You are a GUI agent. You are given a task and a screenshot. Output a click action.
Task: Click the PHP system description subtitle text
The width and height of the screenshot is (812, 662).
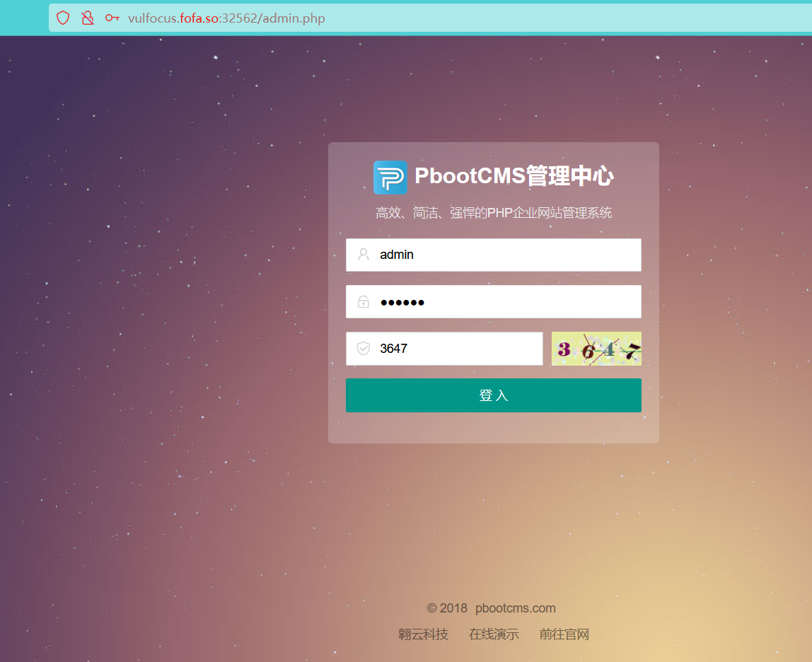494,212
